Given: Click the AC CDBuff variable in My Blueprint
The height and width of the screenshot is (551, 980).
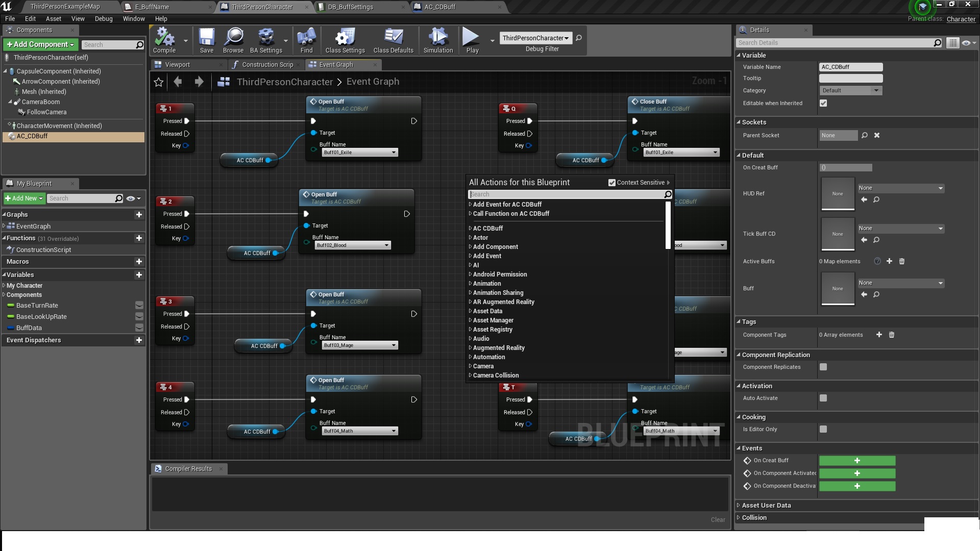Looking at the screenshot, I should coord(32,136).
